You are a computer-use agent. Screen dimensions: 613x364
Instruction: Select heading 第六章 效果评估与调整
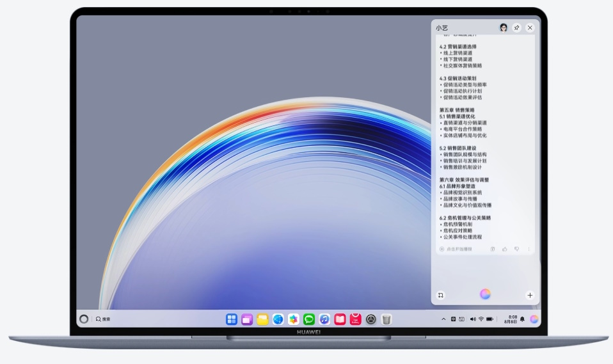pos(464,180)
